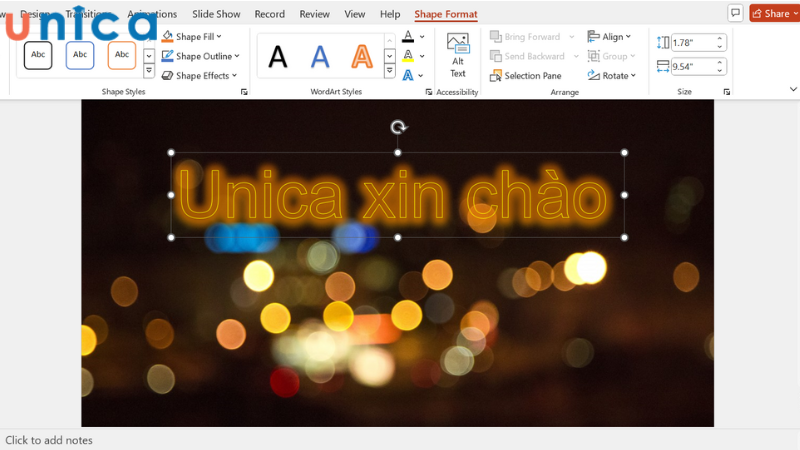The image size is (800, 450).
Task: Click the Text Effects icon
Action: click(x=408, y=76)
